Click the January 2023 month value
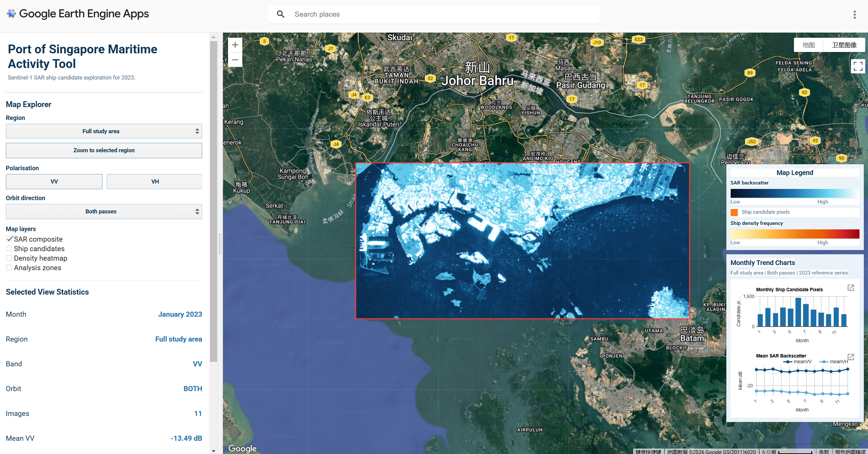This screenshot has width=868, height=454. coord(180,314)
